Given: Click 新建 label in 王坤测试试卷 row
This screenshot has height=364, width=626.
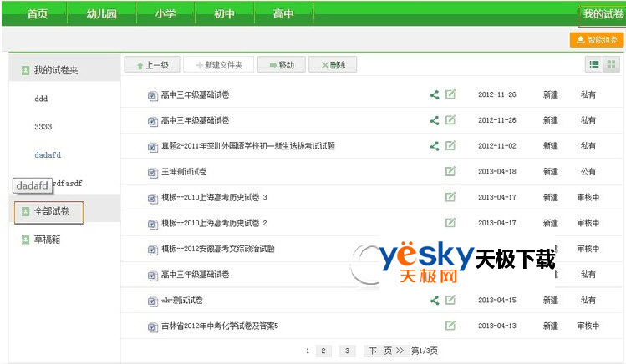Looking at the screenshot, I should (x=551, y=172).
